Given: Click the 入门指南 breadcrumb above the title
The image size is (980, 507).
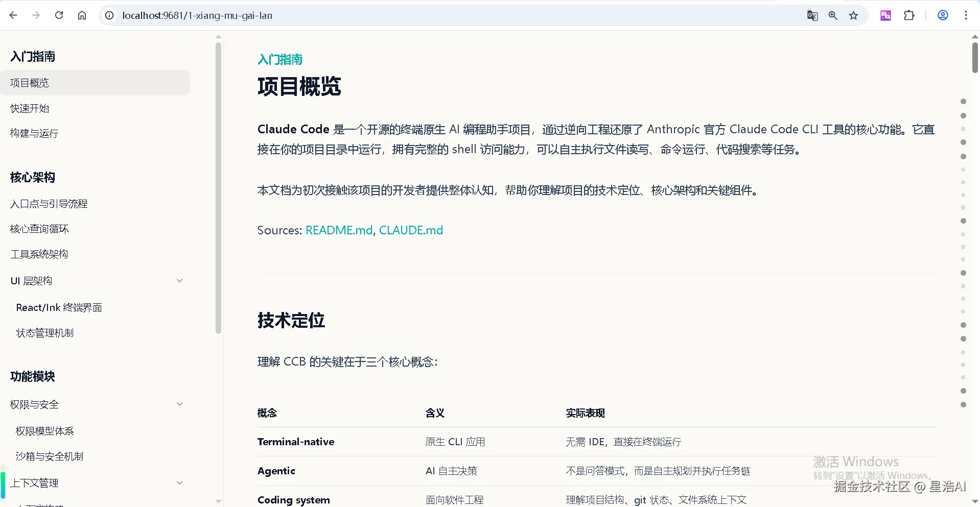Looking at the screenshot, I should point(280,60).
